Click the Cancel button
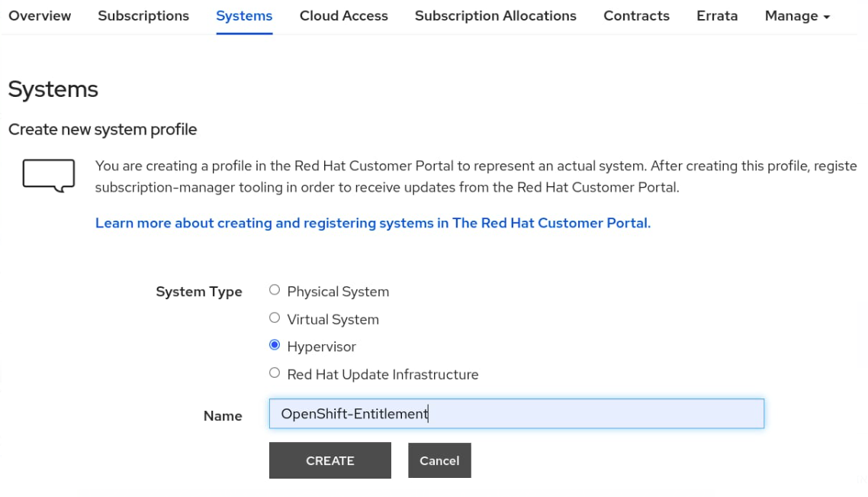The height and width of the screenshot is (497, 868). coord(439,461)
